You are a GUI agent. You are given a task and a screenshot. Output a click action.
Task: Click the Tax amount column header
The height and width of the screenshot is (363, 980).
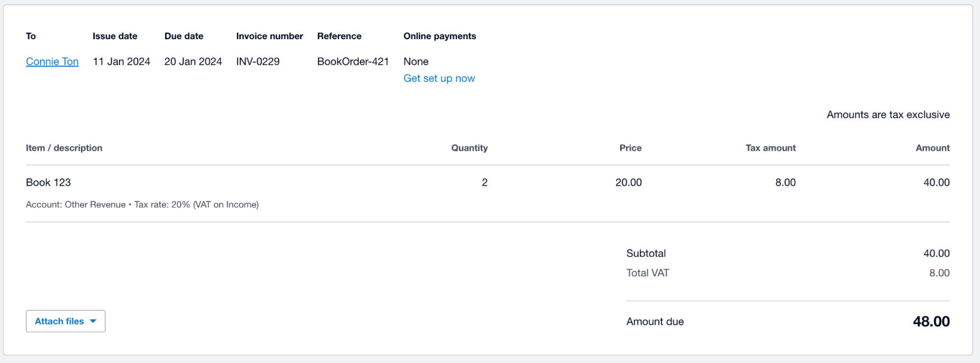770,148
